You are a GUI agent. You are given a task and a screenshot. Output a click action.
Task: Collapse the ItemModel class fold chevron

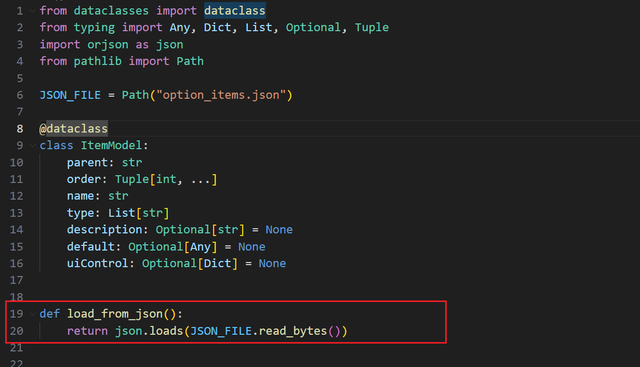(32, 145)
